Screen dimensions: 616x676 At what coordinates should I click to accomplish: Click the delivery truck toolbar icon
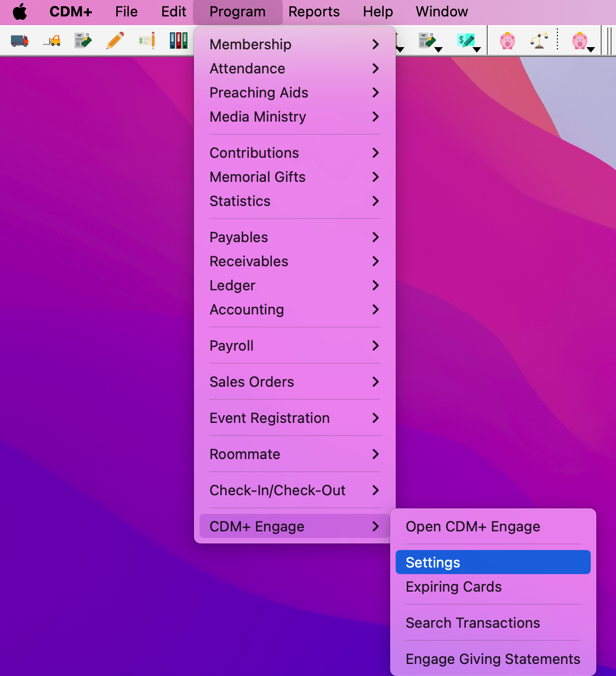tap(20, 41)
